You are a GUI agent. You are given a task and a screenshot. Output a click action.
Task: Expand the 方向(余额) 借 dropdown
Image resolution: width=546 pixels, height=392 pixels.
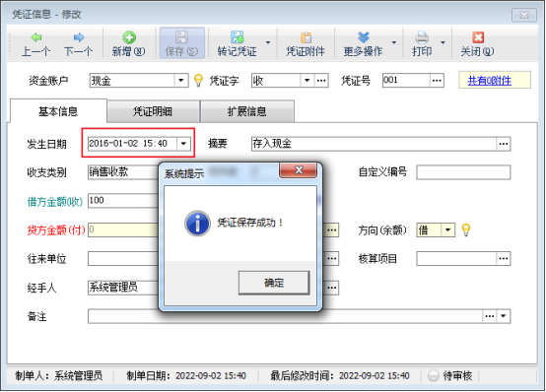coord(447,229)
